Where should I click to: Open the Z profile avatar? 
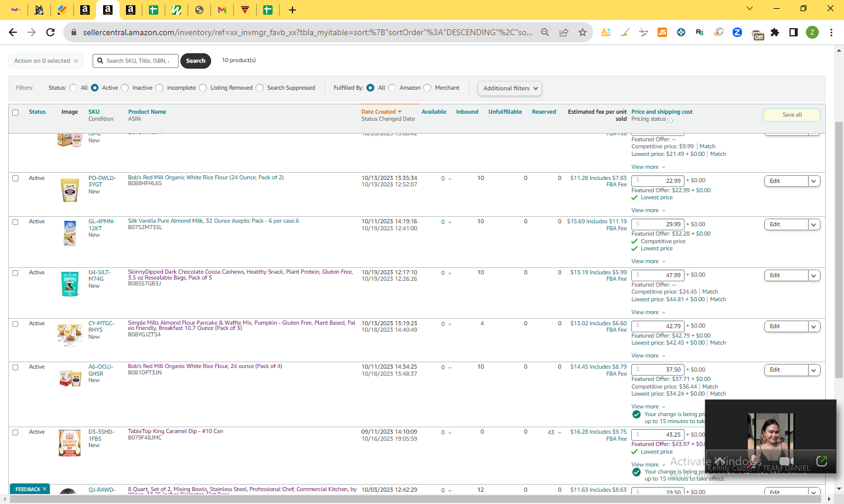812,32
